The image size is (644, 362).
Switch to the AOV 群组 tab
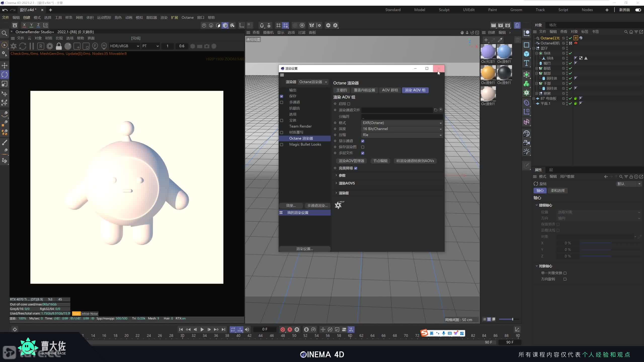390,90
